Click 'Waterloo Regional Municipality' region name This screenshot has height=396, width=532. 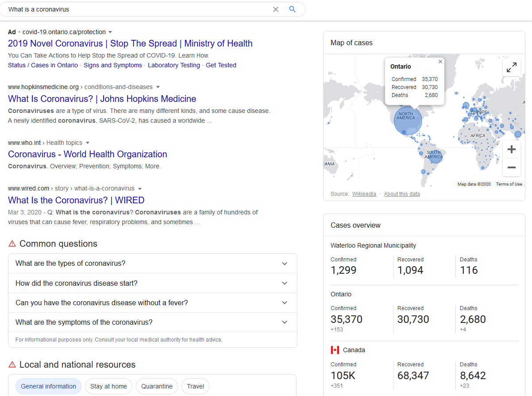[373, 245]
